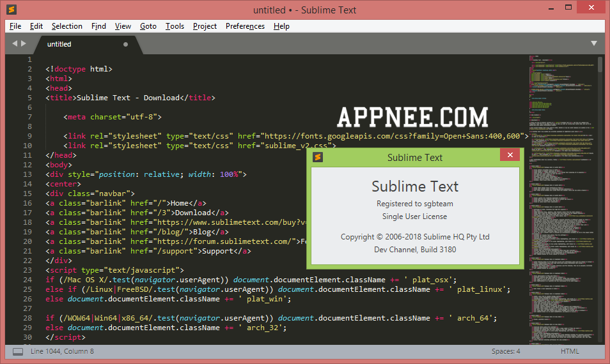Click the arch_64 code line

pos(271,318)
